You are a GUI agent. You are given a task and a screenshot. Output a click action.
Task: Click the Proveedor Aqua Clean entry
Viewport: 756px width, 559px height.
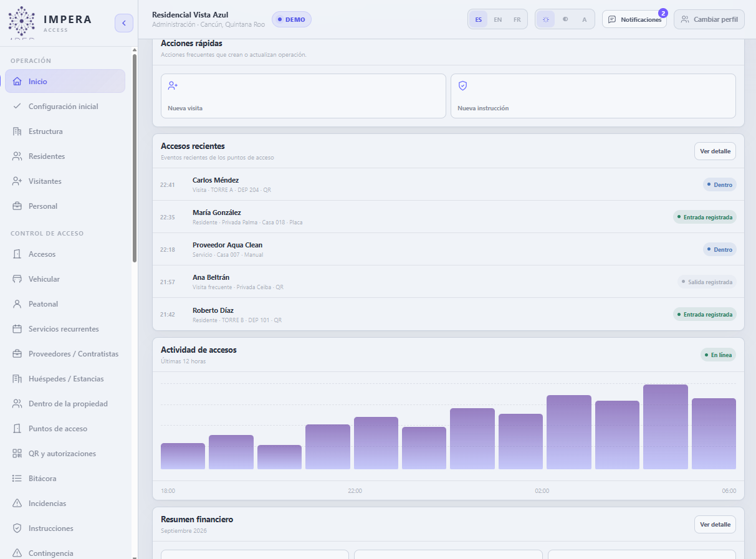pyautogui.click(x=448, y=249)
